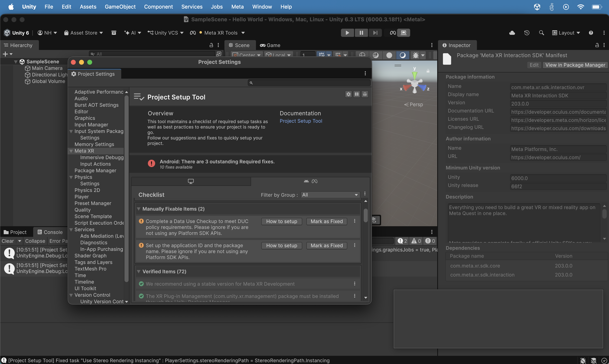609x364 pixels.
Task: Click the Step frame button
Action: (x=375, y=33)
